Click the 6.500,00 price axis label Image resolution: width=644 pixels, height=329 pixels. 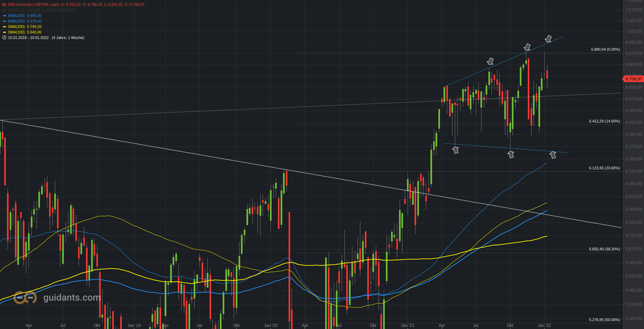(634, 111)
